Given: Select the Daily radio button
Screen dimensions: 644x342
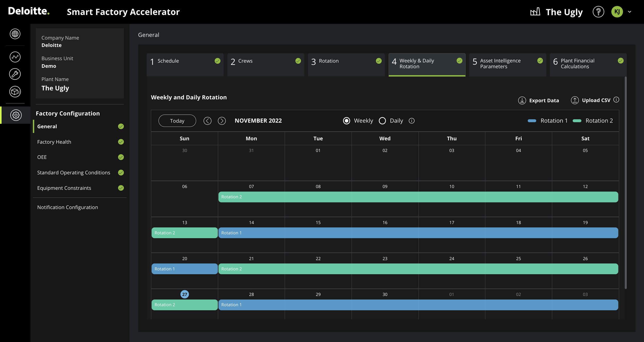Looking at the screenshot, I should [x=382, y=121].
